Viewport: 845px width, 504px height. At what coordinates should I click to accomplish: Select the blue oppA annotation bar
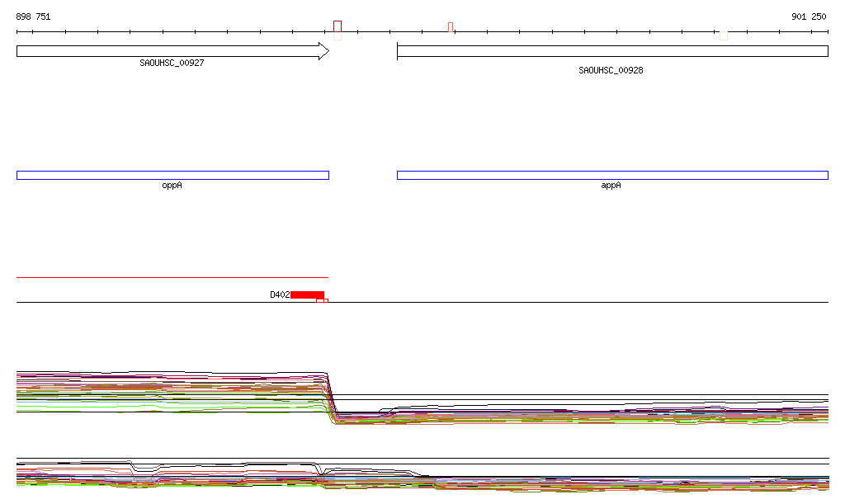tap(173, 175)
